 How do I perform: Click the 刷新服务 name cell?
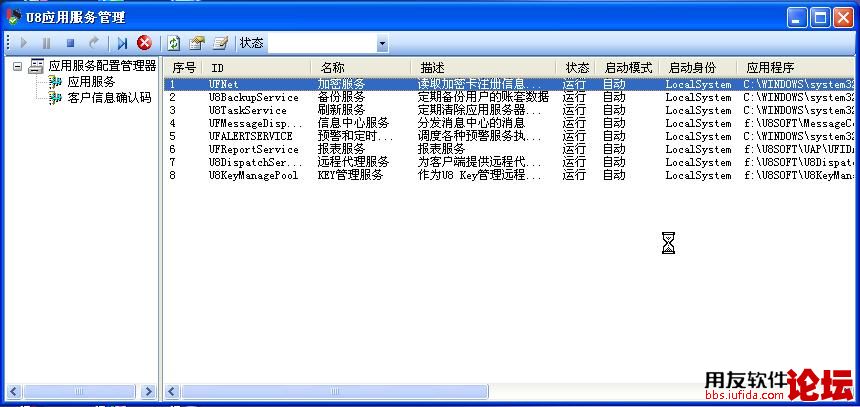pyautogui.click(x=341, y=110)
